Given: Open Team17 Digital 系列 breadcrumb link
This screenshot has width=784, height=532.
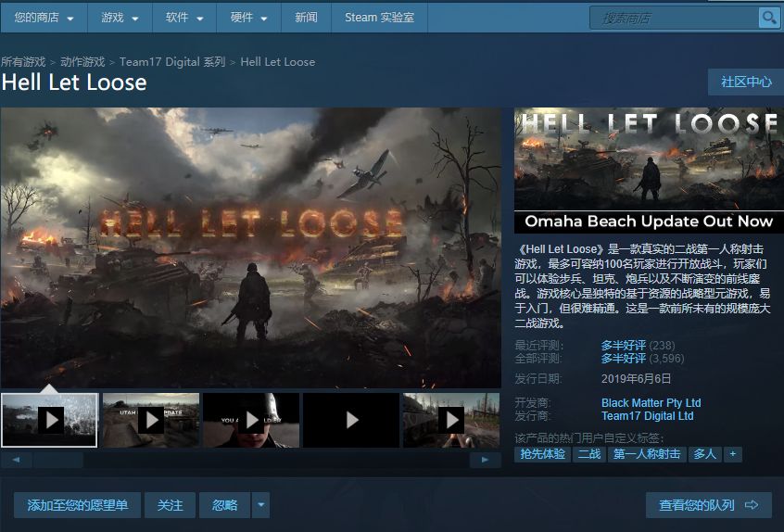Looking at the screenshot, I should tap(172, 62).
